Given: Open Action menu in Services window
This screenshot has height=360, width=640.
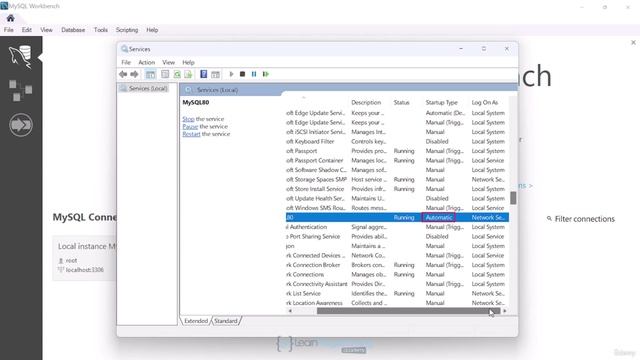Looking at the screenshot, I should (147, 62).
